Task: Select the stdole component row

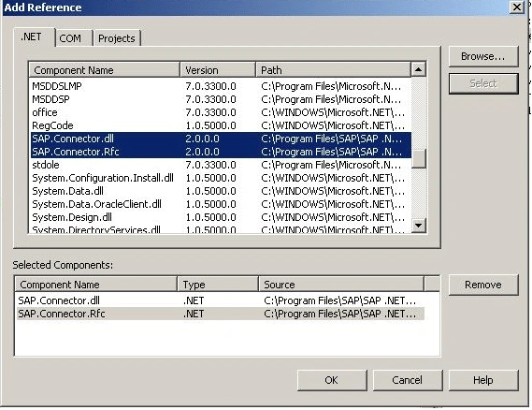Action: 221,165
